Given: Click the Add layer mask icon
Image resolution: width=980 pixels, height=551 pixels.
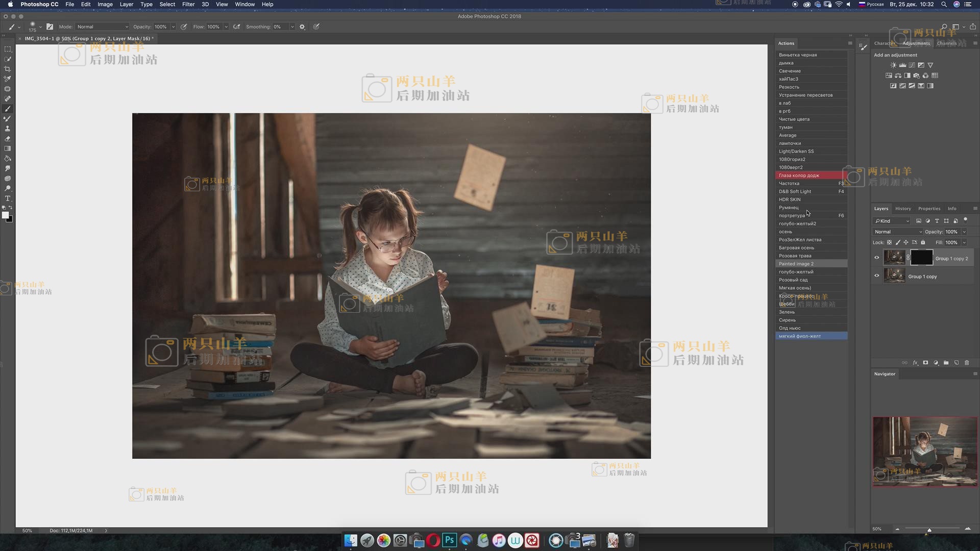Looking at the screenshot, I should (925, 363).
